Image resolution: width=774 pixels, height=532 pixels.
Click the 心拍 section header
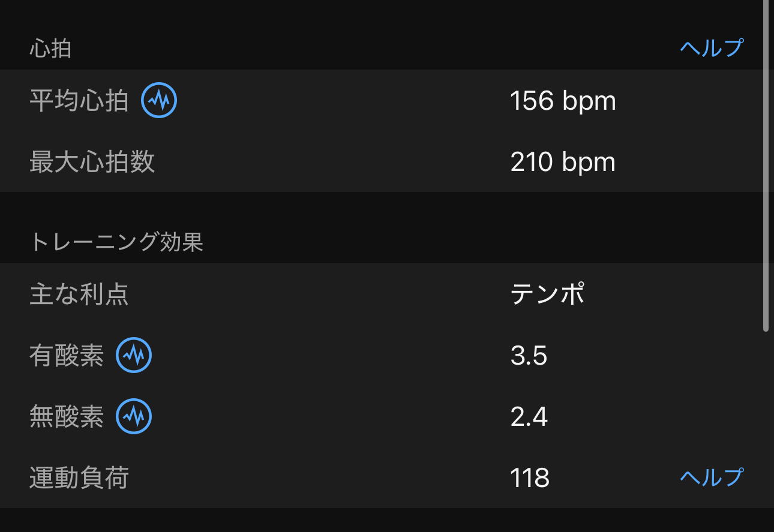click(x=50, y=49)
